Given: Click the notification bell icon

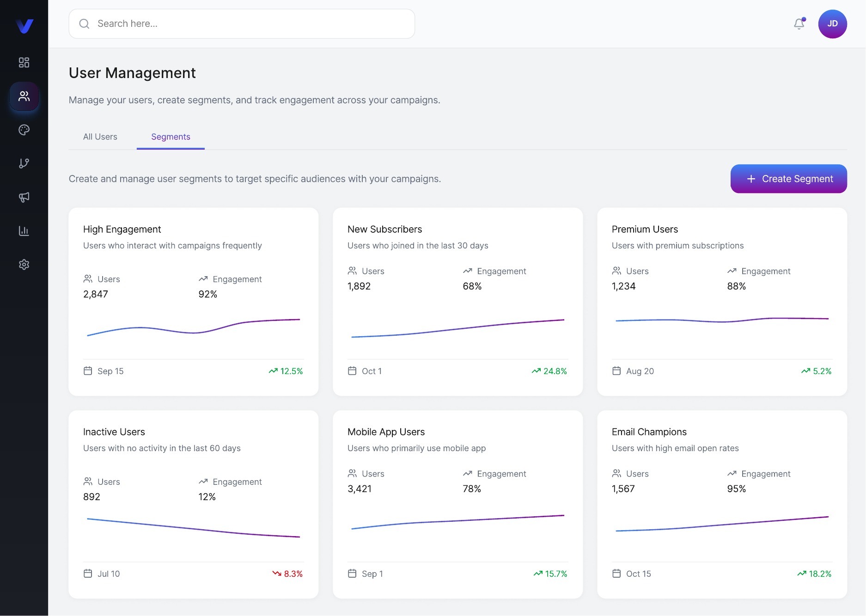Looking at the screenshot, I should (x=799, y=24).
